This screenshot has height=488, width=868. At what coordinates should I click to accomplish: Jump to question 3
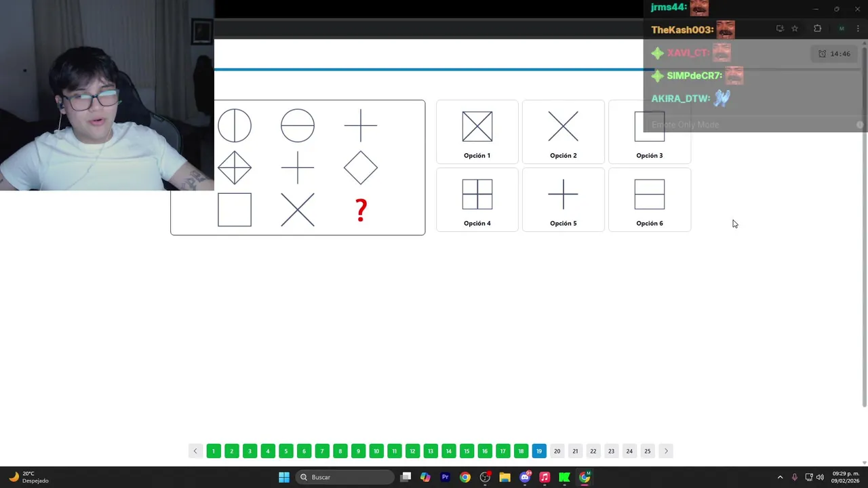click(250, 451)
